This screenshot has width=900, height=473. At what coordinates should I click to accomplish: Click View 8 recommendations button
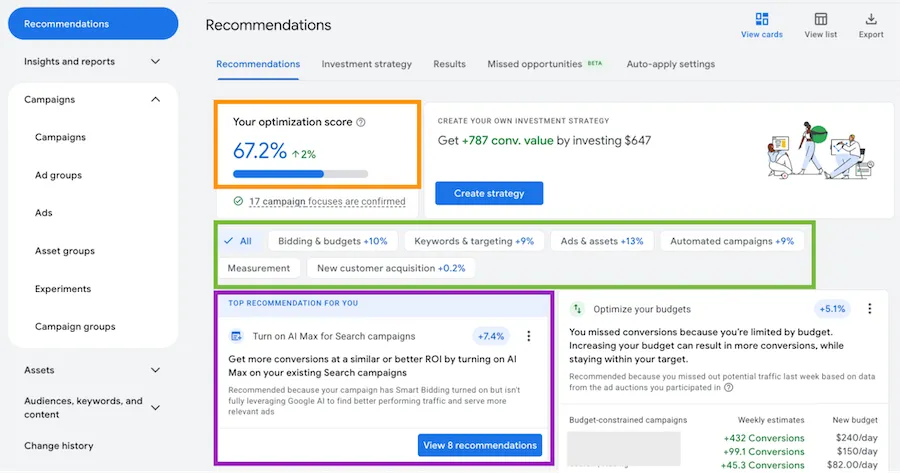click(x=480, y=445)
